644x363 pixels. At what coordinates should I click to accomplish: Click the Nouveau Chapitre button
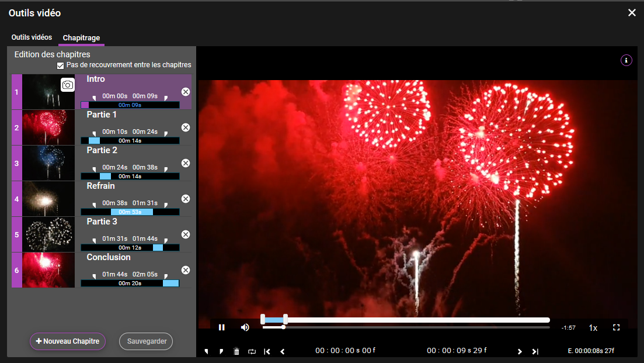tap(68, 341)
